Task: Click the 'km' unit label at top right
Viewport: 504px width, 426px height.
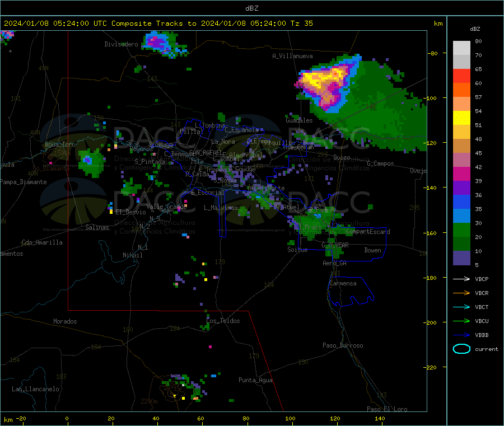Action: click(438, 24)
